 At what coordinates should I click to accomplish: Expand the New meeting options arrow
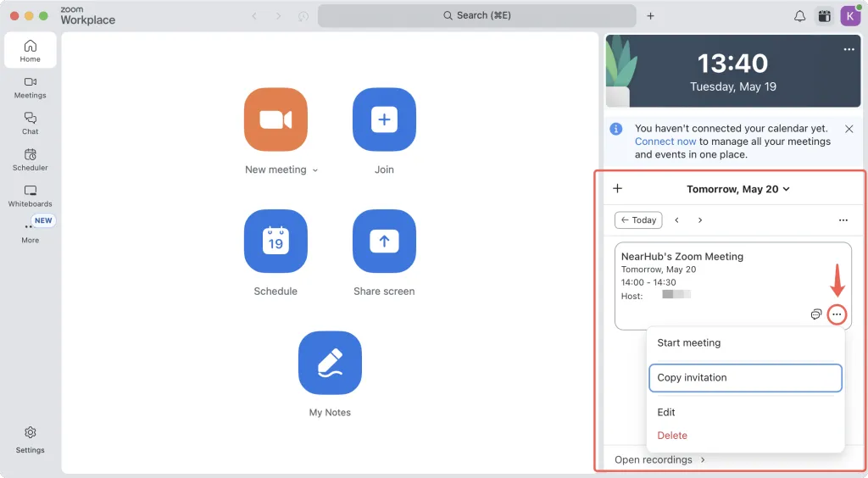(x=315, y=170)
